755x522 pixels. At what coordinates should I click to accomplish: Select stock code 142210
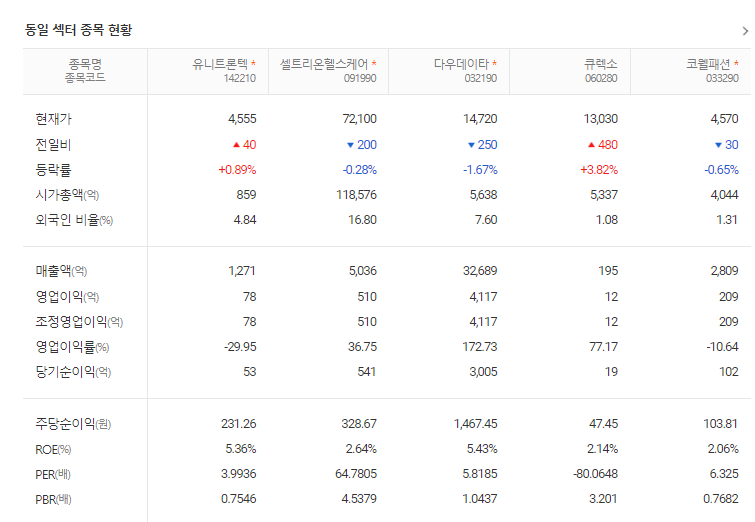coord(239,78)
